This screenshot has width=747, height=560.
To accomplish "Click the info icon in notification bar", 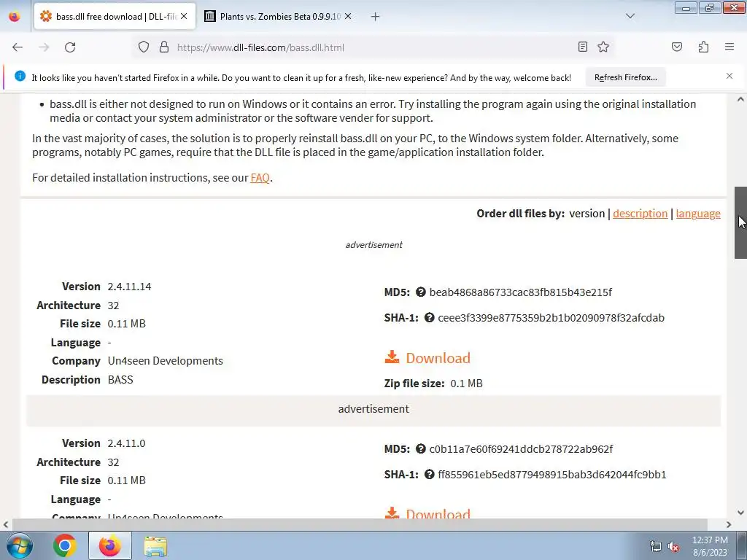I will point(20,76).
